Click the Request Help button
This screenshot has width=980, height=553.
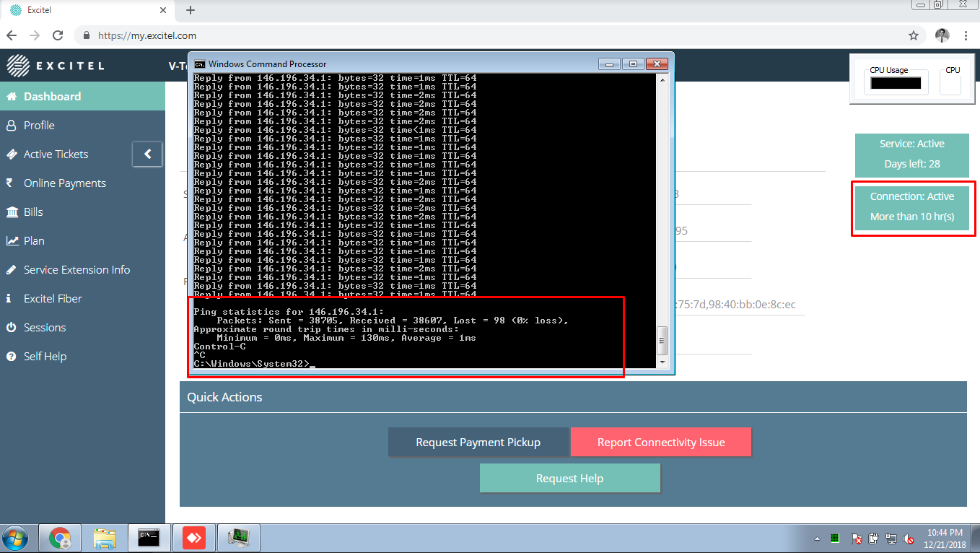569,479
